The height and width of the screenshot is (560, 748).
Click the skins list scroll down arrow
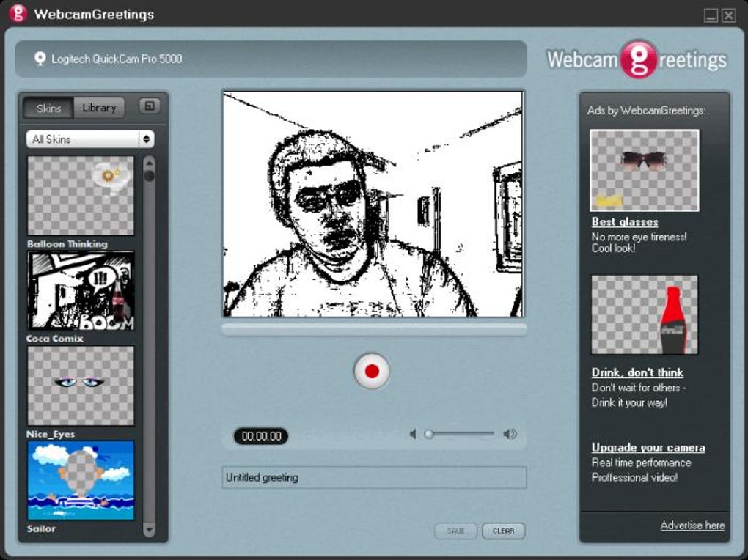(149, 529)
